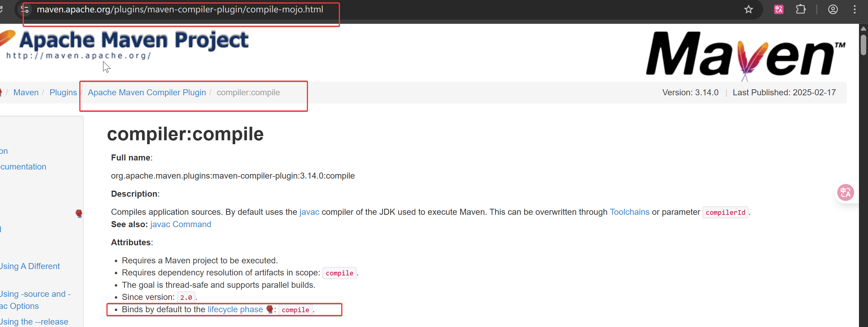Open Chrome three-dot menu

tap(854, 9)
